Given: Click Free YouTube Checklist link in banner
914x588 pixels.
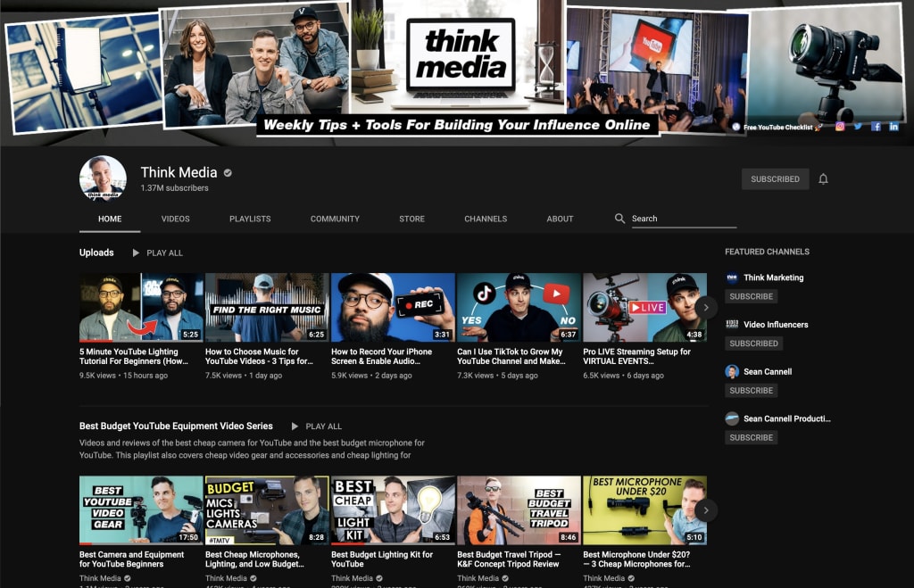Looking at the screenshot, I should tap(777, 127).
